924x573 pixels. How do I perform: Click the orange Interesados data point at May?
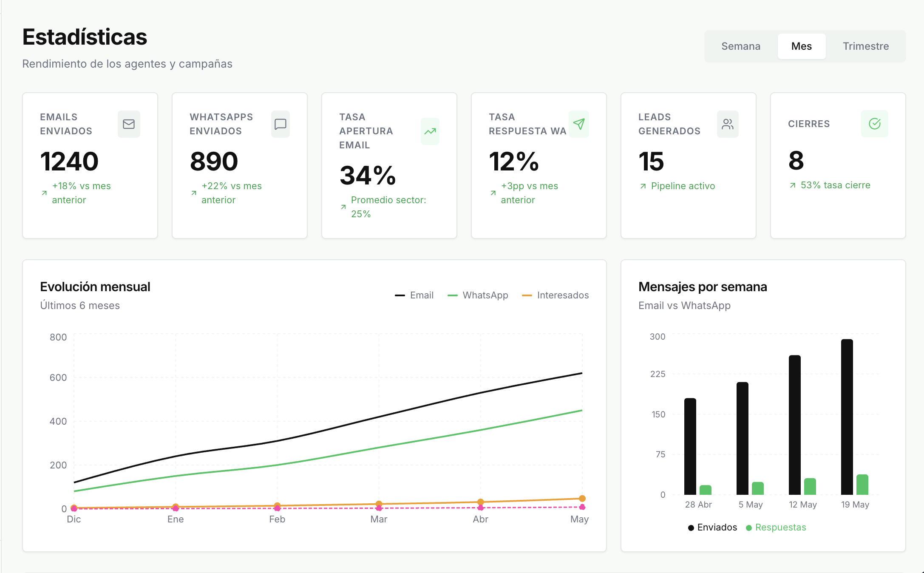click(582, 499)
